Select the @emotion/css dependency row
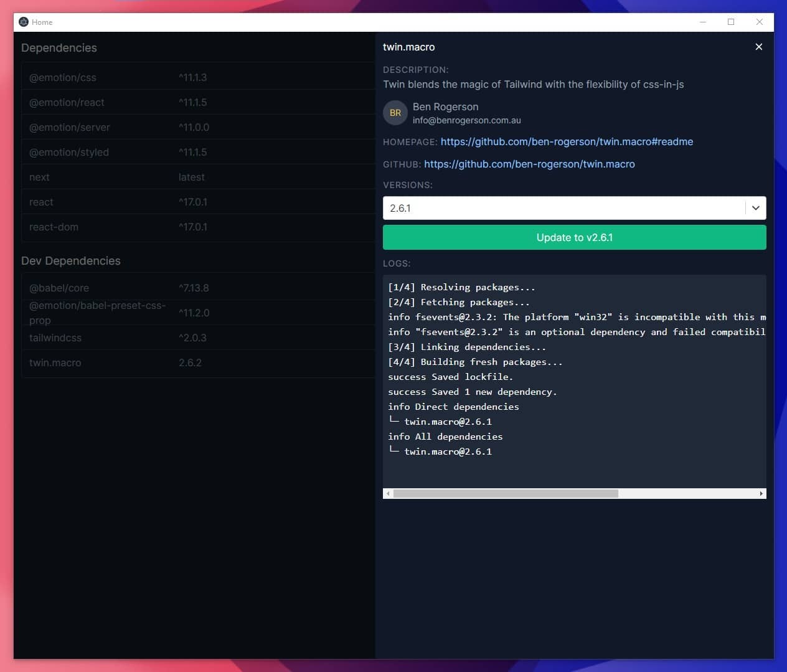Viewport: 787px width, 672px height. point(198,77)
